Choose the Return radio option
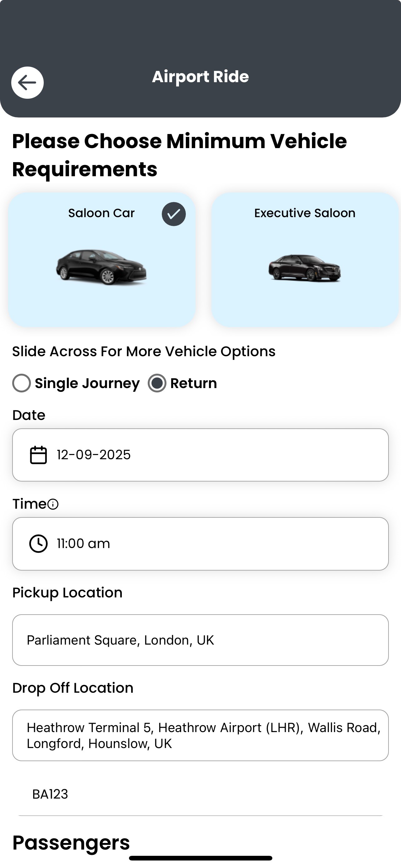 (x=157, y=383)
